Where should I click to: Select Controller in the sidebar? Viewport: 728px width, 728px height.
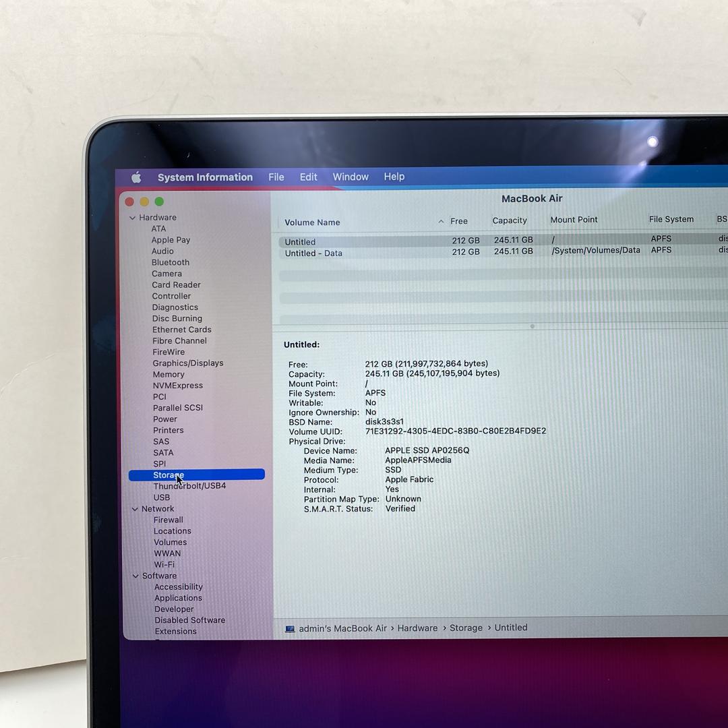point(171,296)
